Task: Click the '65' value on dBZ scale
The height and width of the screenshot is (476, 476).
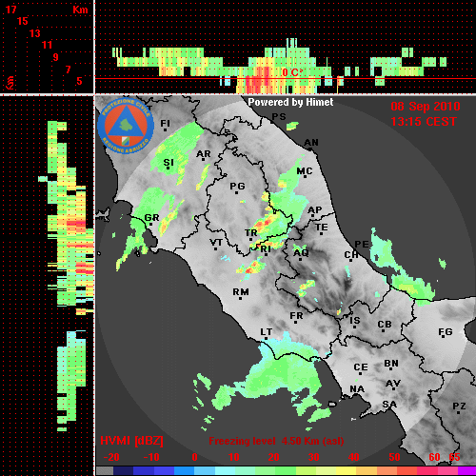Action: pos(454,457)
